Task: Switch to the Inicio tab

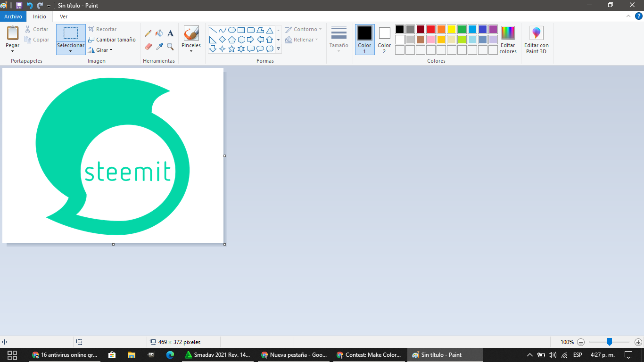Action: point(40,16)
